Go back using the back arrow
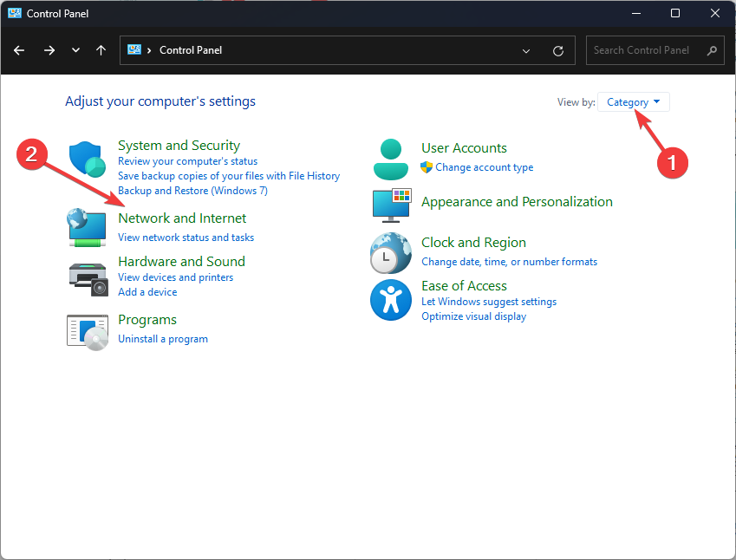The image size is (736, 560). click(20, 50)
